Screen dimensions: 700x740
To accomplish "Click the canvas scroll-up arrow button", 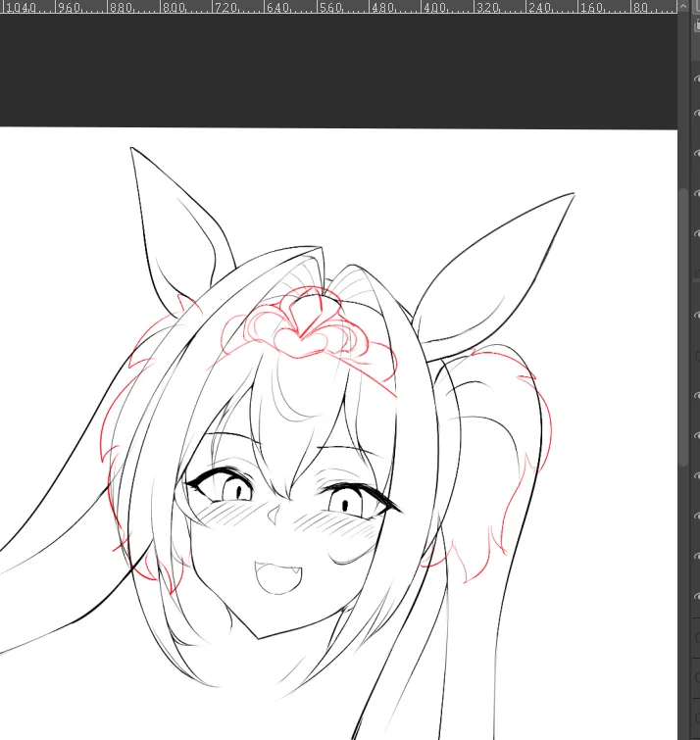I will (x=683, y=6).
